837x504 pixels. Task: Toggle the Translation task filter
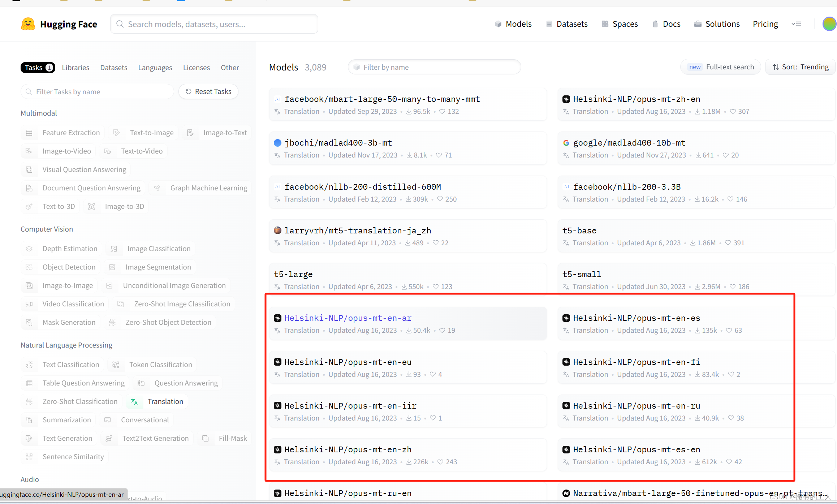(157, 402)
